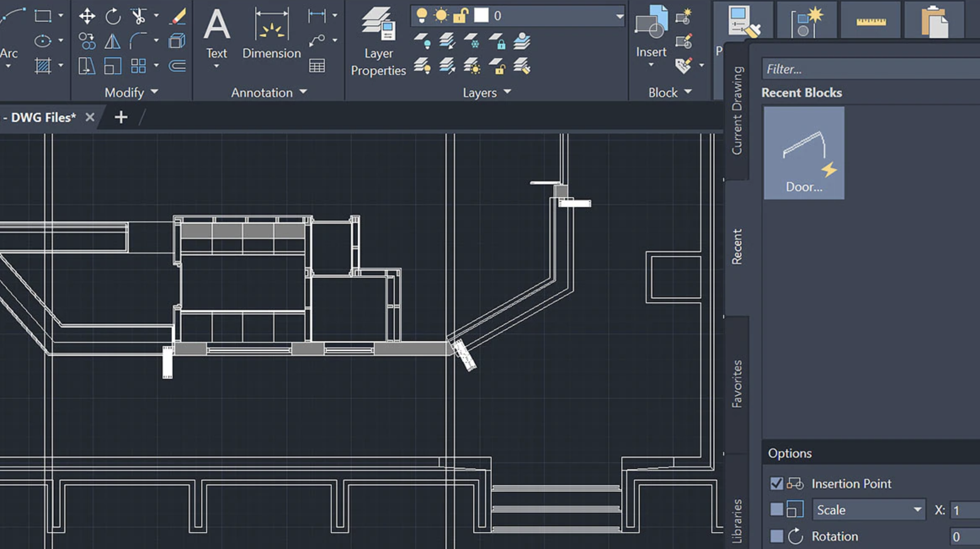This screenshot has width=980, height=549.
Task: Open the layer selection dropdown
Action: point(619,16)
